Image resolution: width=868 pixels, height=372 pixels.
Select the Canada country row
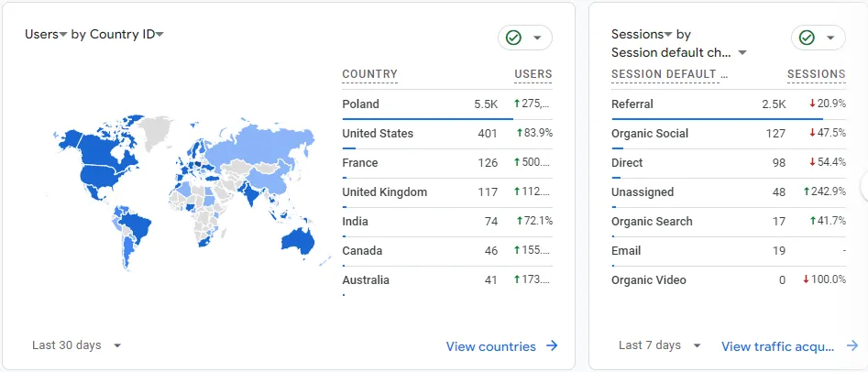tap(447, 251)
